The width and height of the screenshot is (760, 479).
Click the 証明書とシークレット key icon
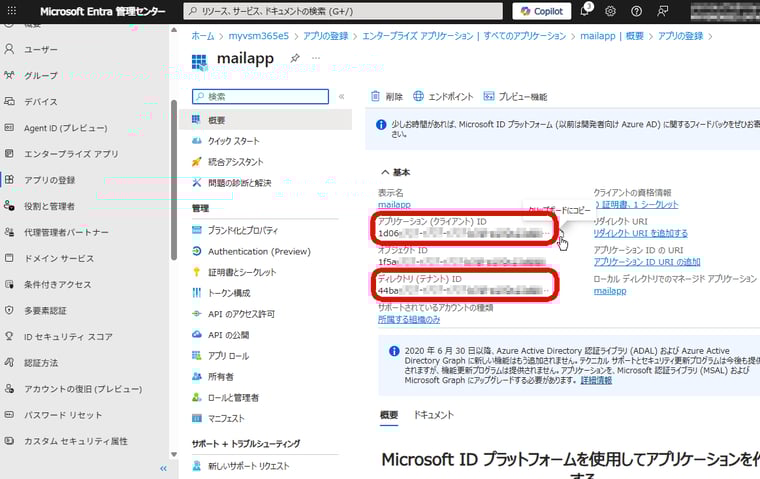pos(196,272)
